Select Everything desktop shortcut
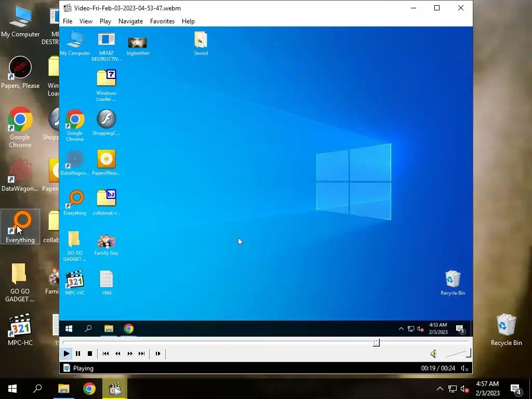The height and width of the screenshot is (399, 532). (x=20, y=227)
